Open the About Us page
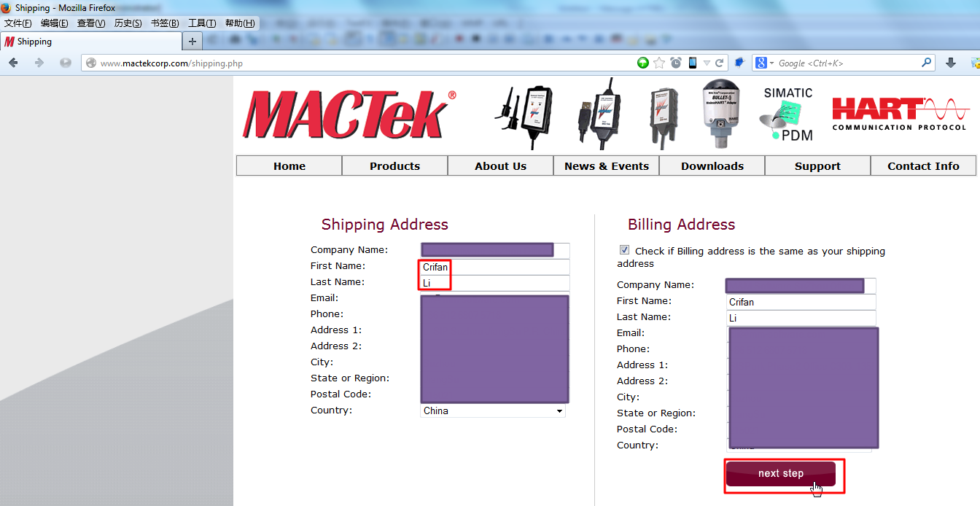 (500, 166)
